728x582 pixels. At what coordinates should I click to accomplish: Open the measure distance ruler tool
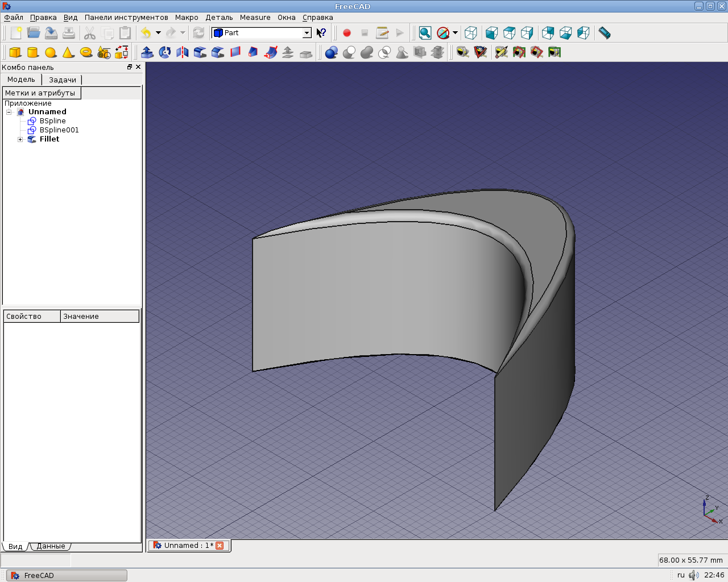coord(605,33)
